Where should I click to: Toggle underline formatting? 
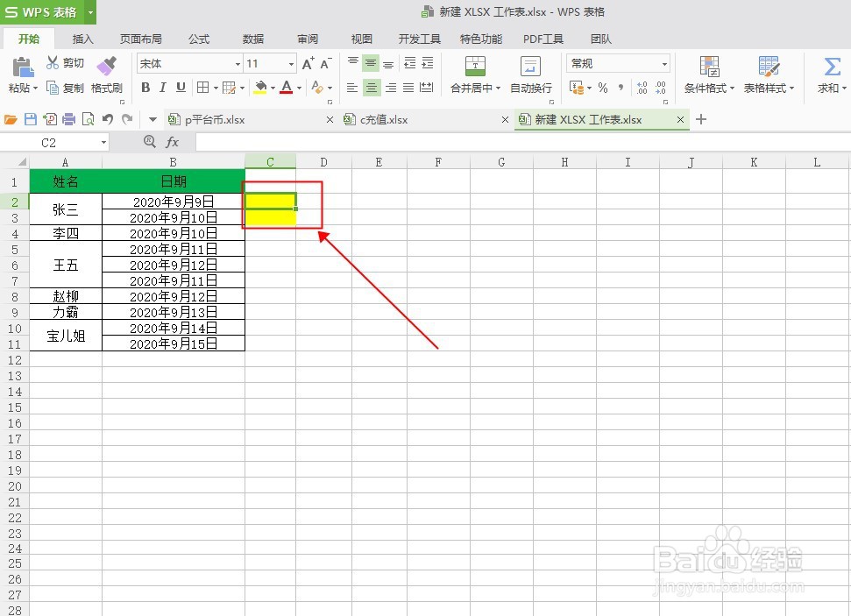(x=181, y=88)
